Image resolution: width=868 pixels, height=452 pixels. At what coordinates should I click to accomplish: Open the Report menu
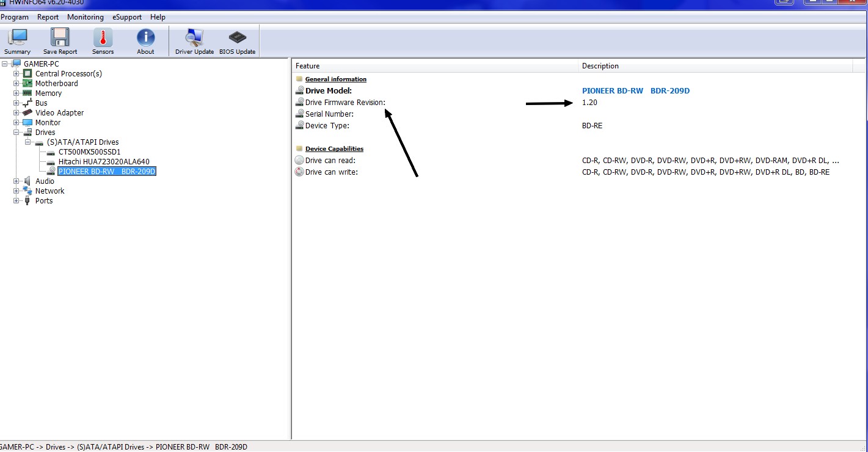[48, 17]
